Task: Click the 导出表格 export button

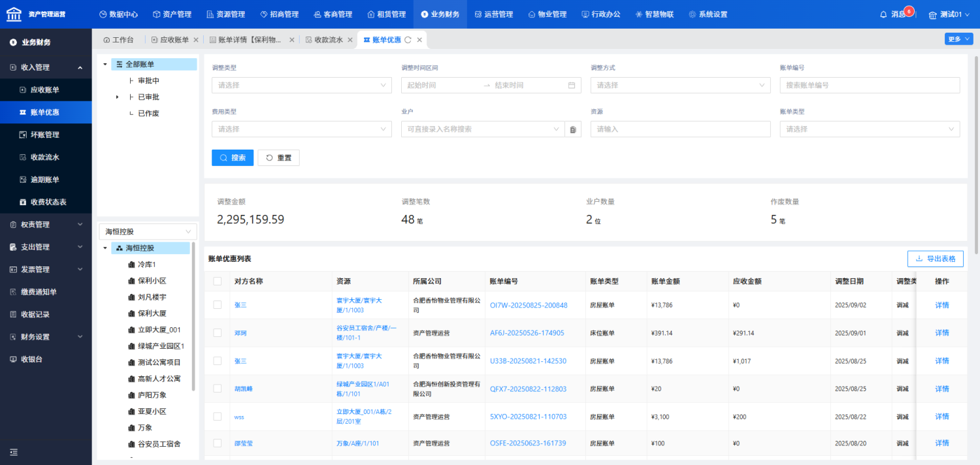Action: click(936, 259)
